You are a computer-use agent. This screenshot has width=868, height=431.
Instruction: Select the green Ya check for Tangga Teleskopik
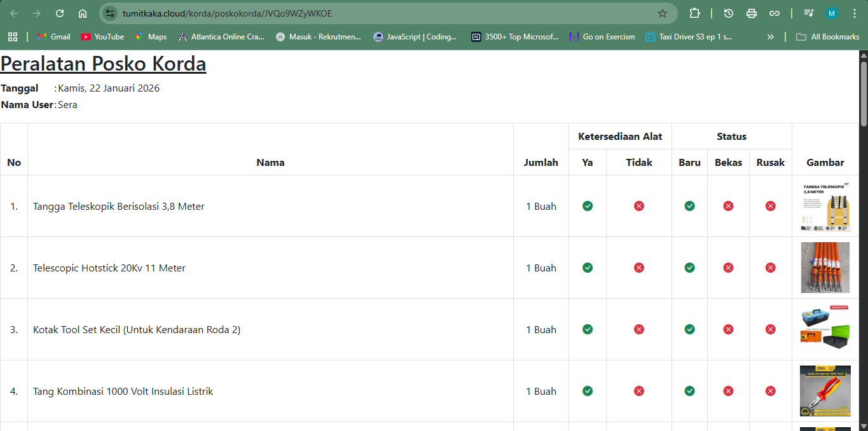tap(588, 206)
